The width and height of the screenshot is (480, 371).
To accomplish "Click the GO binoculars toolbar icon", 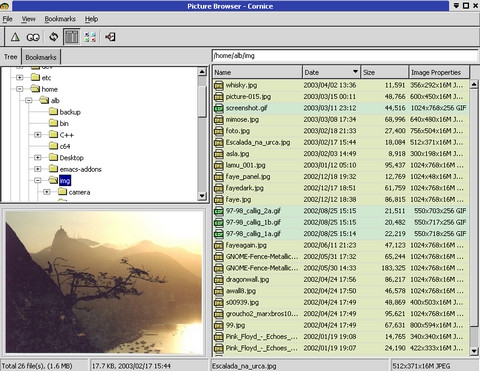I will 33,37.
